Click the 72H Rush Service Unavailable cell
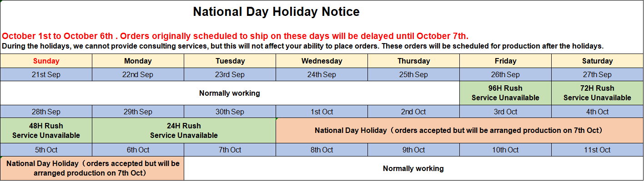The width and height of the screenshot is (644, 181). click(597, 93)
